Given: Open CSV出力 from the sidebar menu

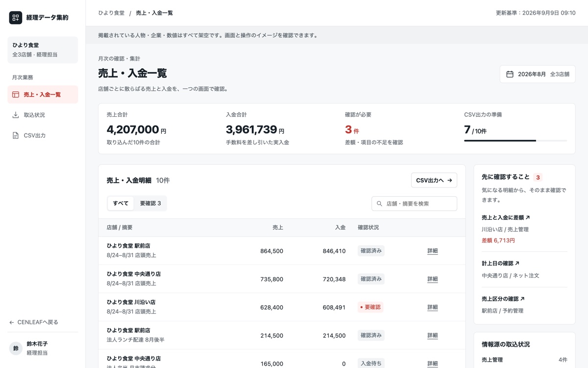Looking at the screenshot, I should click(43, 135).
